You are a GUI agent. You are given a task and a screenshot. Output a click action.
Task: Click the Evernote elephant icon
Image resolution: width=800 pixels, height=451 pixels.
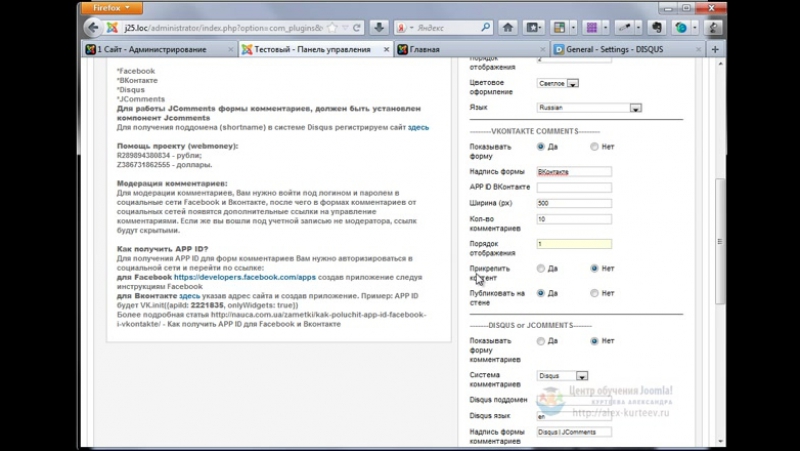pyautogui.click(x=657, y=28)
